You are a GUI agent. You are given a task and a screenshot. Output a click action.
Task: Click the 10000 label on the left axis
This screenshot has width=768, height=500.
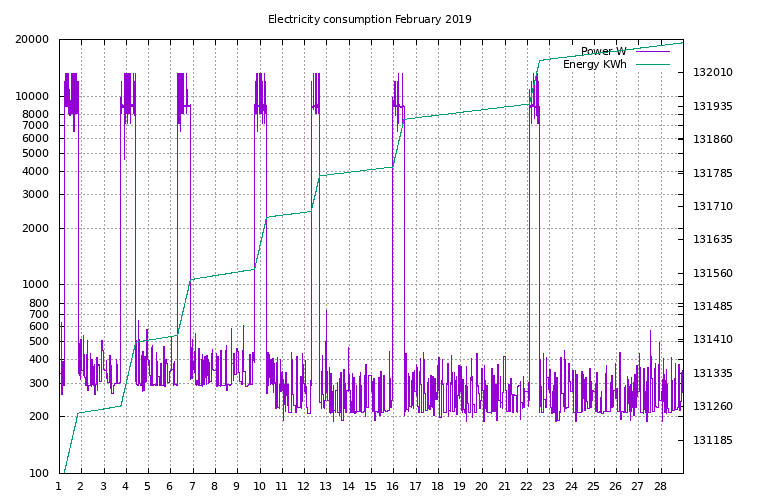click(32, 97)
